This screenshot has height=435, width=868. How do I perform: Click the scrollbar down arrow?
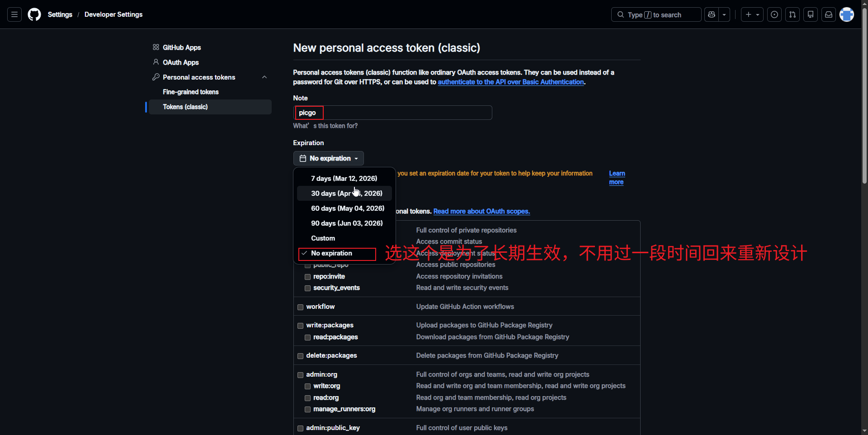pos(864,431)
